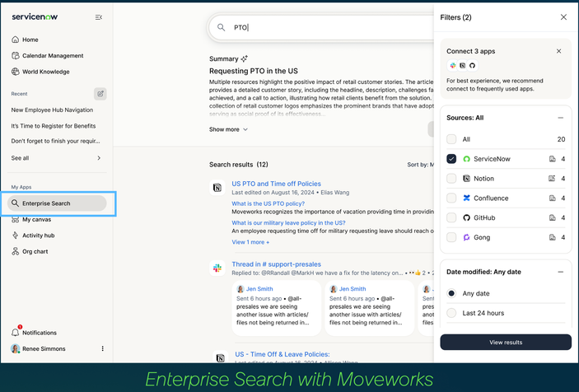Expand See all recent items chevron

tap(99, 158)
